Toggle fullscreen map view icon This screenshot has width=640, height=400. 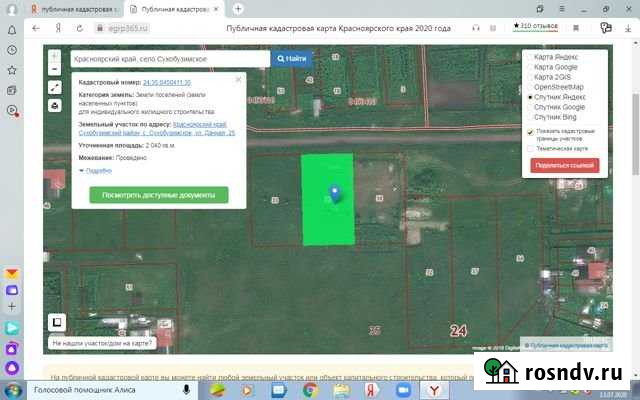[x=55, y=87]
